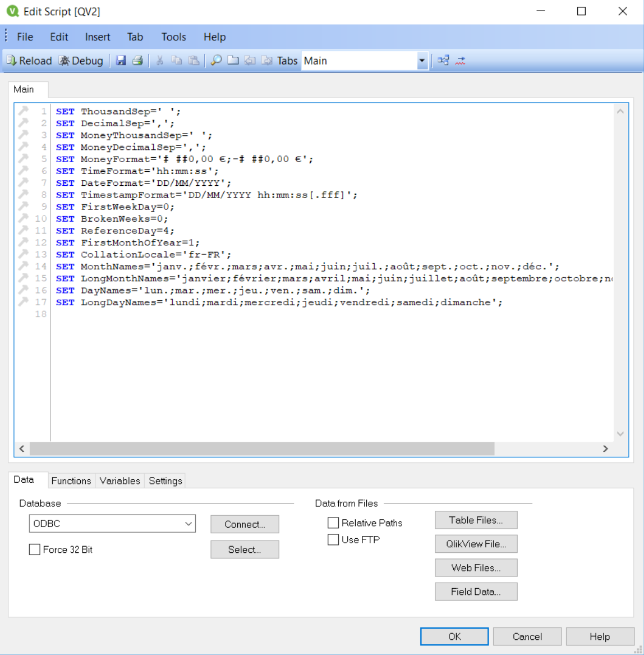Start the Debug tool with the bug icon
This screenshot has width=644, height=655.
pyautogui.click(x=81, y=61)
